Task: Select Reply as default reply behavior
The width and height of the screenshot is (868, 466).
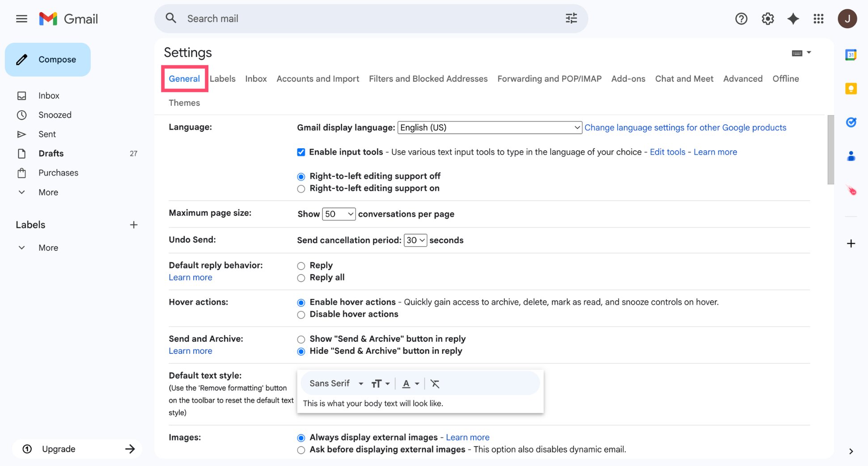Action: [x=301, y=266]
